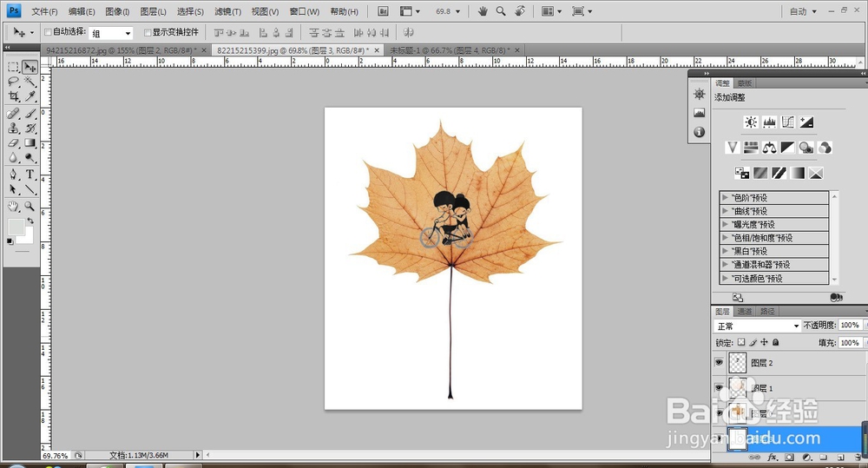Select the Crop tool

(x=13, y=96)
